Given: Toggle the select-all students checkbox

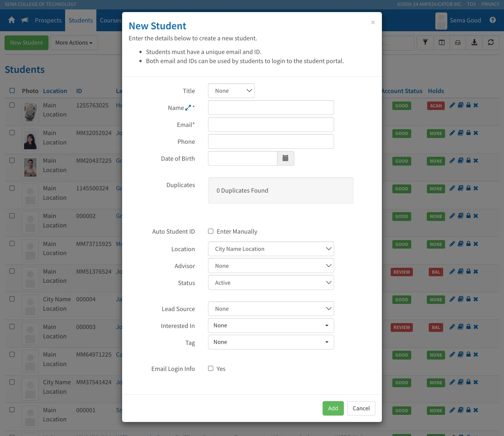Looking at the screenshot, I should click(12, 91).
